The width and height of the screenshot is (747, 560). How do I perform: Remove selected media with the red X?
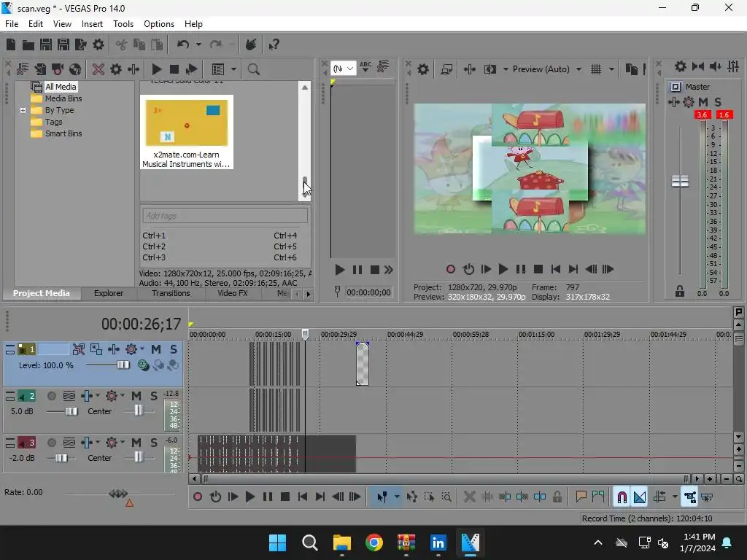tap(98, 69)
